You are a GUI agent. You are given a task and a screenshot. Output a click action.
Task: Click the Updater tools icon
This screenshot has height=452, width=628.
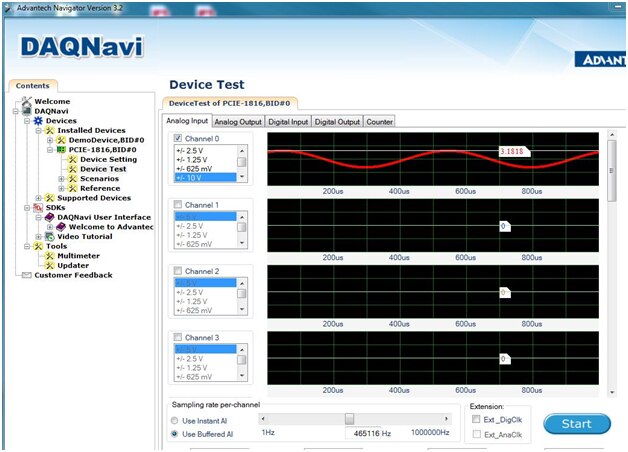[x=50, y=265]
